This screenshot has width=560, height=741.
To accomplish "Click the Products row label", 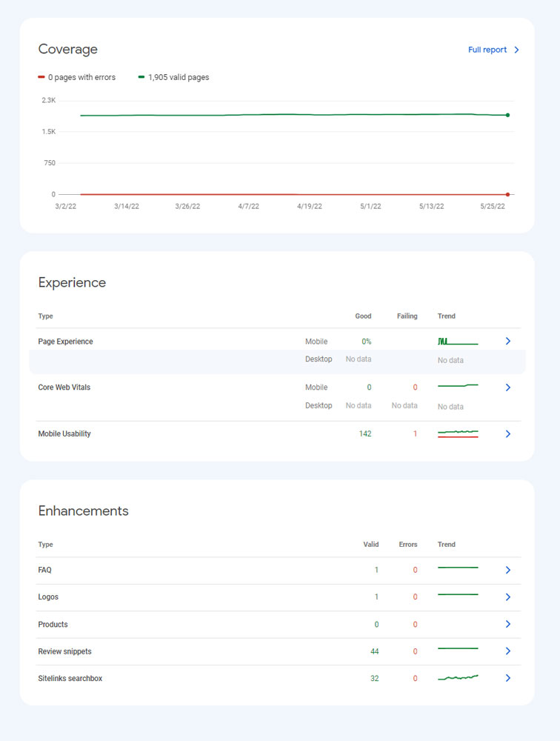I will tap(53, 624).
